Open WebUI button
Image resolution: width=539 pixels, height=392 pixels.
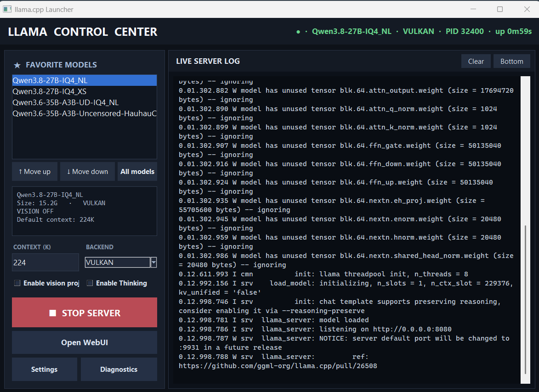coord(84,342)
